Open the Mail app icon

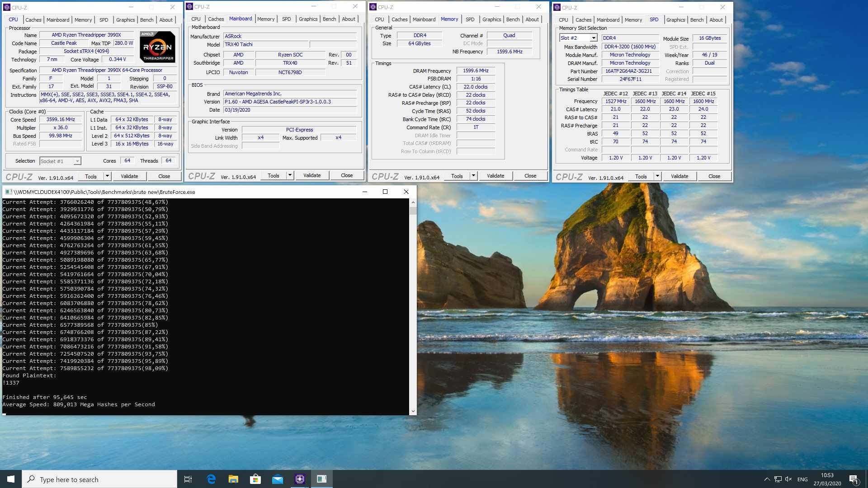click(278, 479)
